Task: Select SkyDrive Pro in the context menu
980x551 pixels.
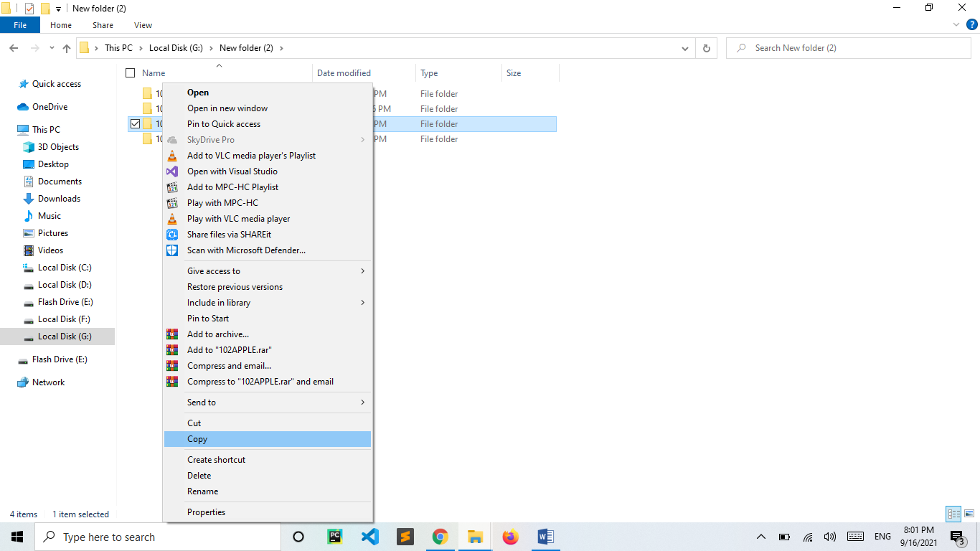Action: (x=209, y=139)
